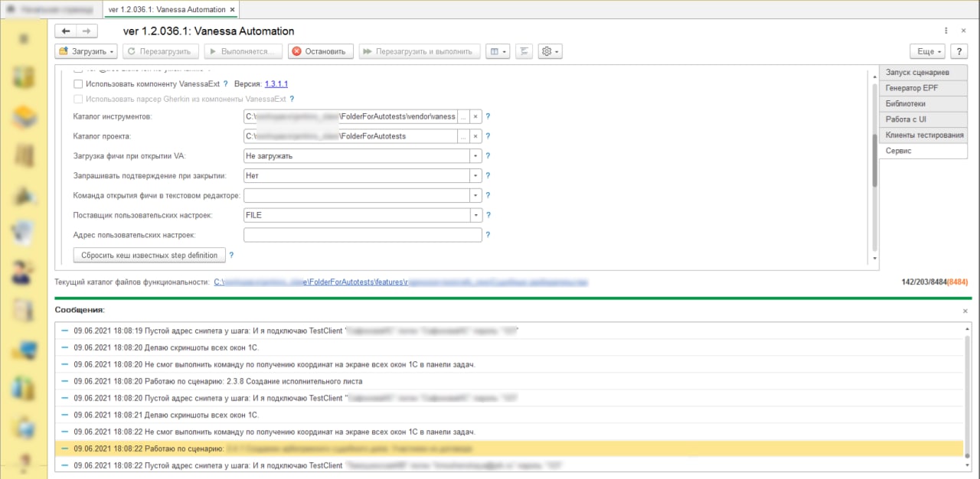Go forward with the right arrow button
The width and height of the screenshot is (980, 479).
87,31
